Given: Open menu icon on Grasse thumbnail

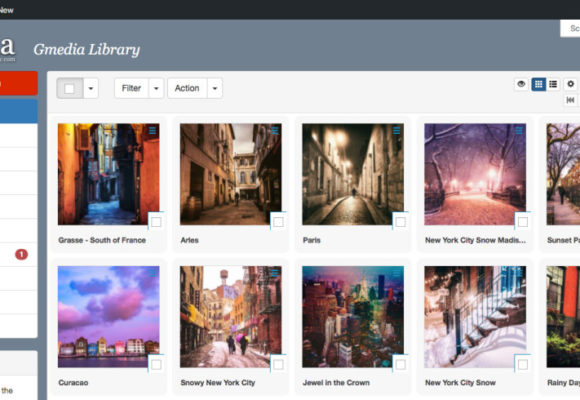Looking at the screenshot, I should pyautogui.click(x=152, y=130).
